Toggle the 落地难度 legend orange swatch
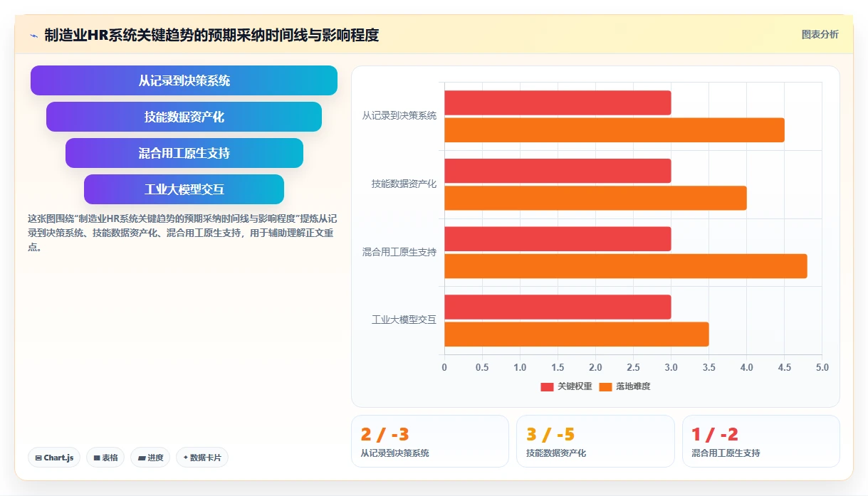This screenshot has height=496, width=868. click(x=605, y=386)
